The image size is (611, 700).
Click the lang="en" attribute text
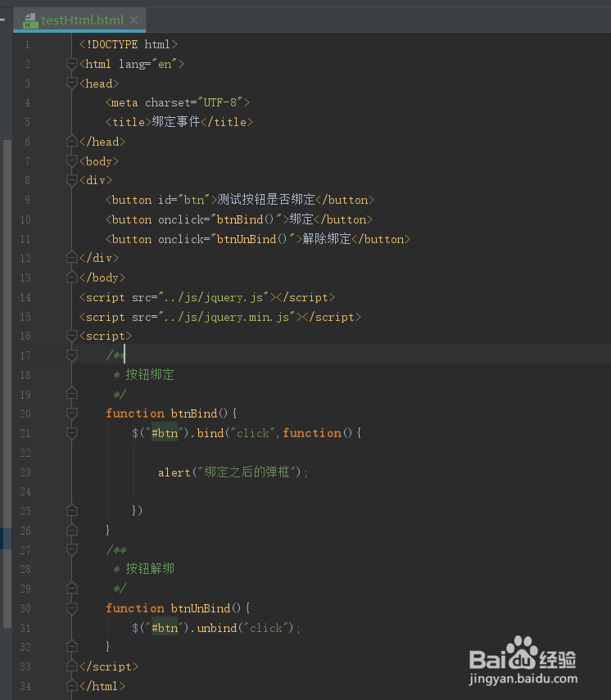(148, 65)
